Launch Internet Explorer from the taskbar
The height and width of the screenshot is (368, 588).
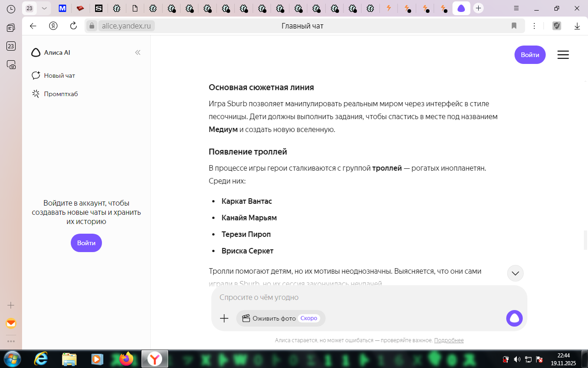(41, 359)
